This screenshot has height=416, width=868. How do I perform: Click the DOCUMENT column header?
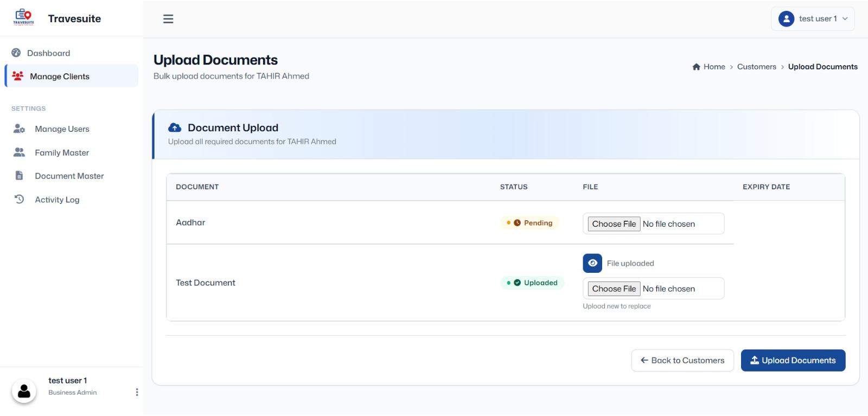(x=197, y=187)
